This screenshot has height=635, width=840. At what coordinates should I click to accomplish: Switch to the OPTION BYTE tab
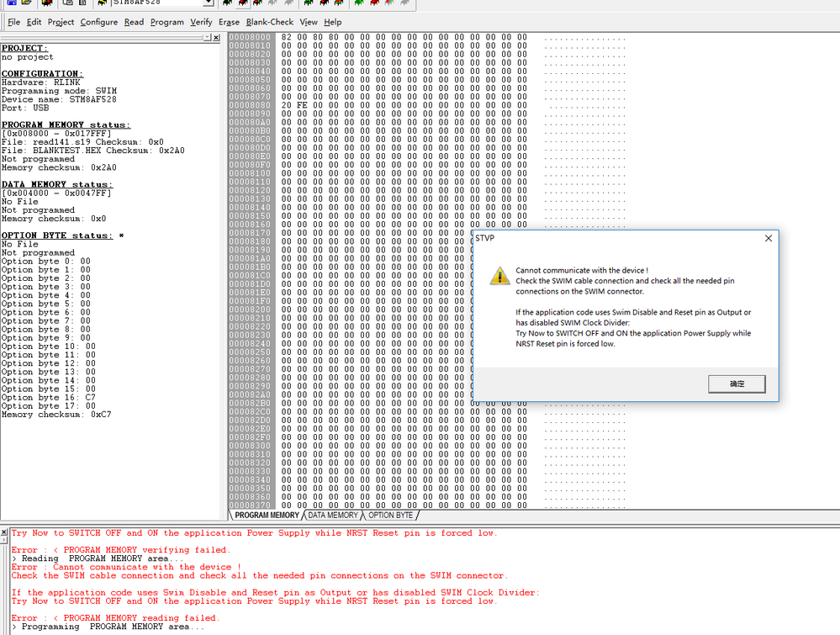pos(390,516)
